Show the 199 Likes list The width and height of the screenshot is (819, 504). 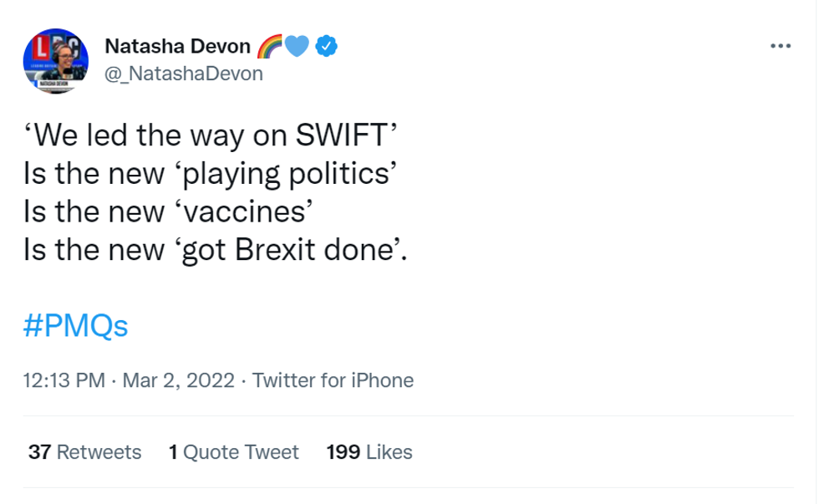pos(369,452)
